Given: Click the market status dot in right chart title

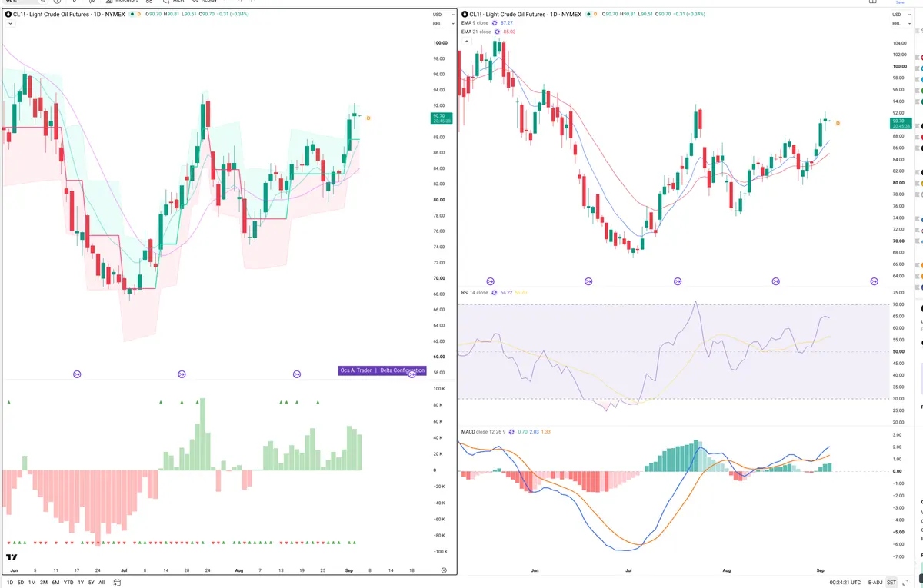Looking at the screenshot, I should [590, 14].
